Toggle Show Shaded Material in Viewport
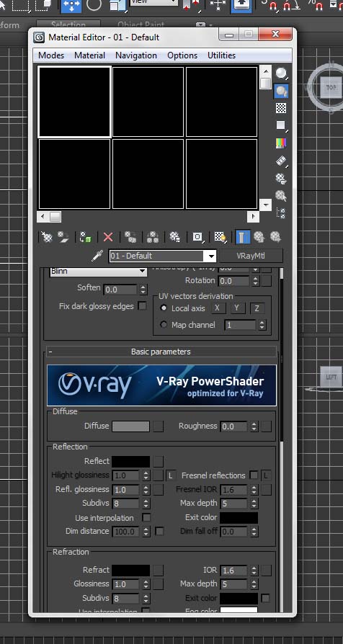Viewport: 343px width, 644px height. pos(220,237)
